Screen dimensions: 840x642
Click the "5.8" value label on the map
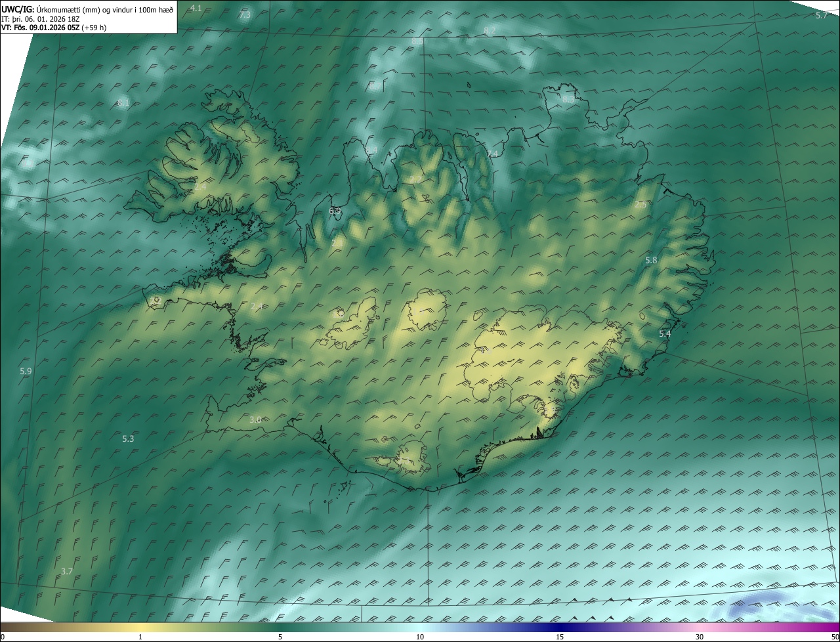coord(651,261)
